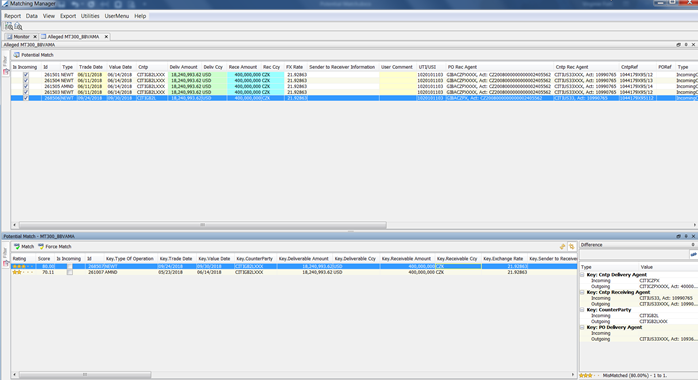Image resolution: width=698 pixels, height=380 pixels.
Task: Select the potential match row Id 261007
Action: pyautogui.click(x=294, y=272)
